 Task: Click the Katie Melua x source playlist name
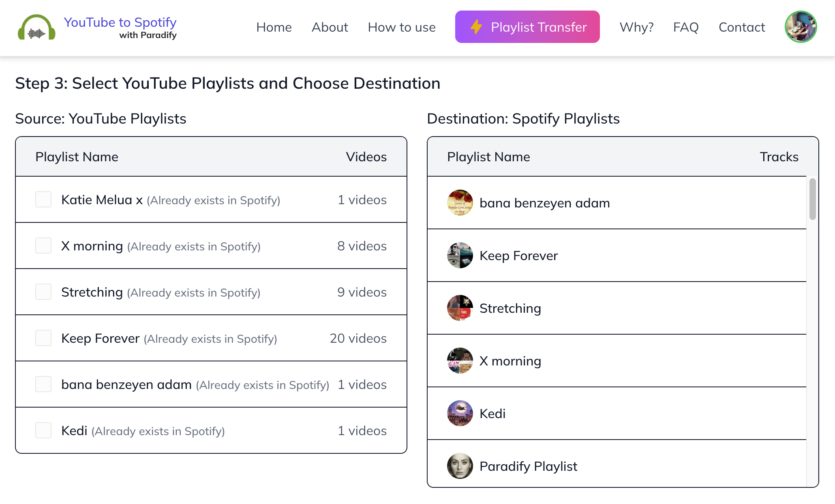(x=102, y=200)
